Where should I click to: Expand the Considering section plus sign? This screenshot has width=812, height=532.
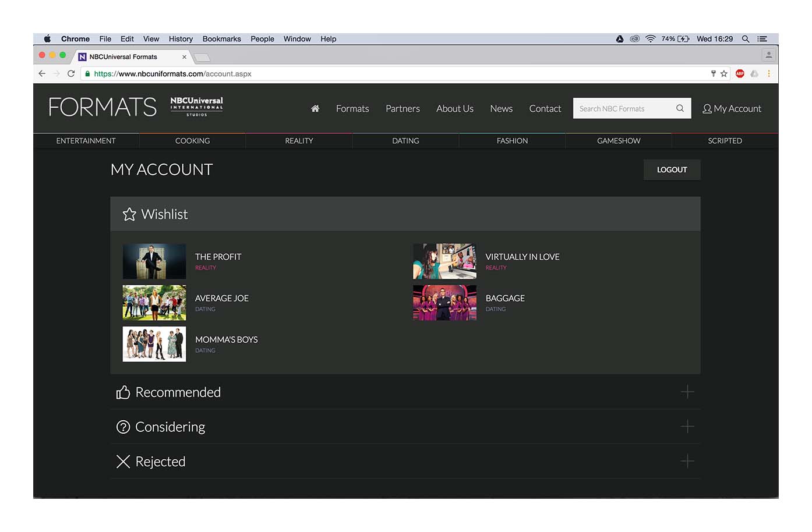(687, 427)
